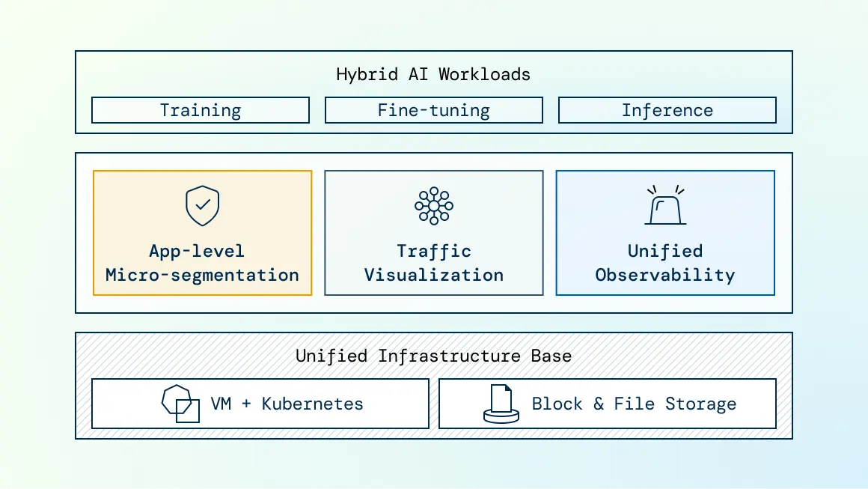Click the checkmark inside the shield badge

(202, 204)
